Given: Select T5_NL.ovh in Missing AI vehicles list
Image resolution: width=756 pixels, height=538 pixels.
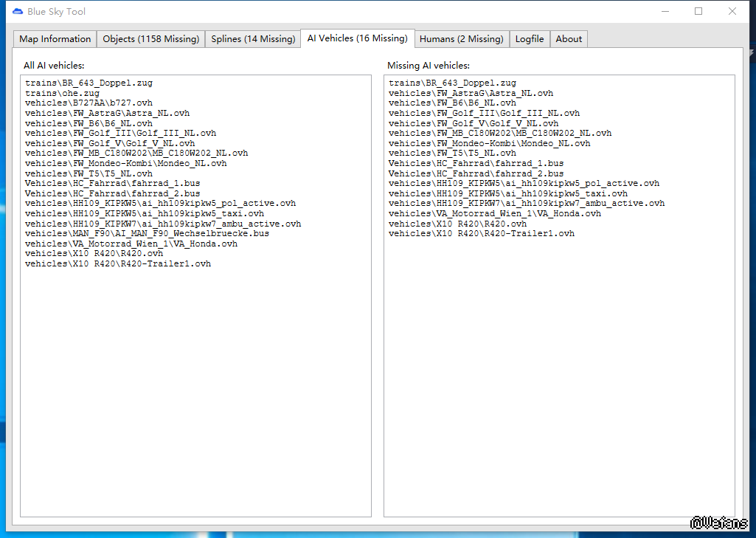Looking at the screenshot, I should 452,153.
